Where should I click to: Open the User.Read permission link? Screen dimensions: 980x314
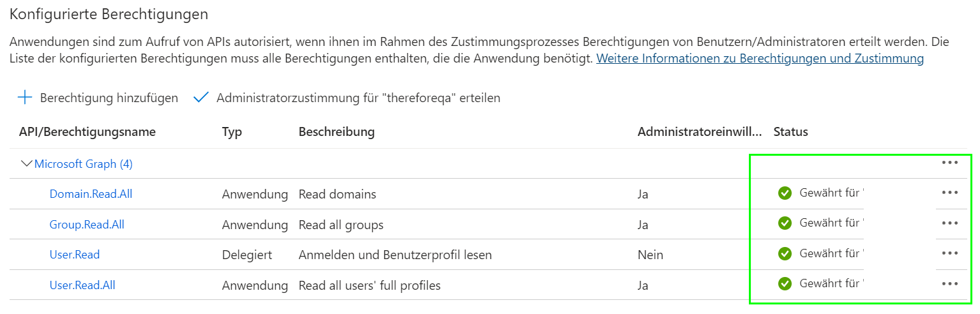pyautogui.click(x=75, y=255)
